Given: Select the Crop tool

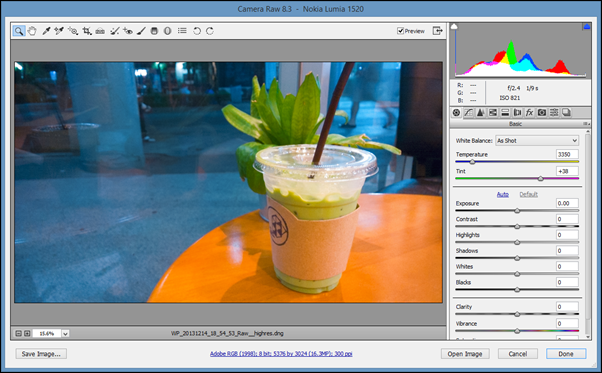Looking at the screenshot, I should coord(87,31).
